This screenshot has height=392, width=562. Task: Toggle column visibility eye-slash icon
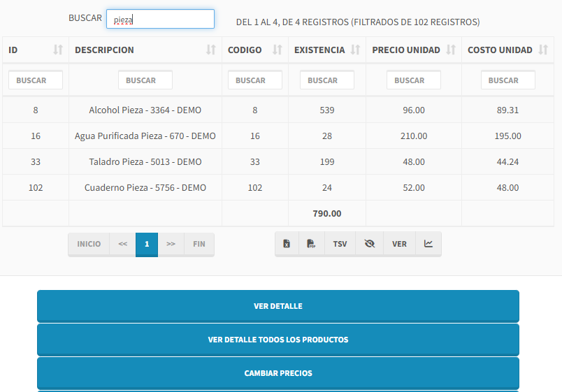[370, 244]
